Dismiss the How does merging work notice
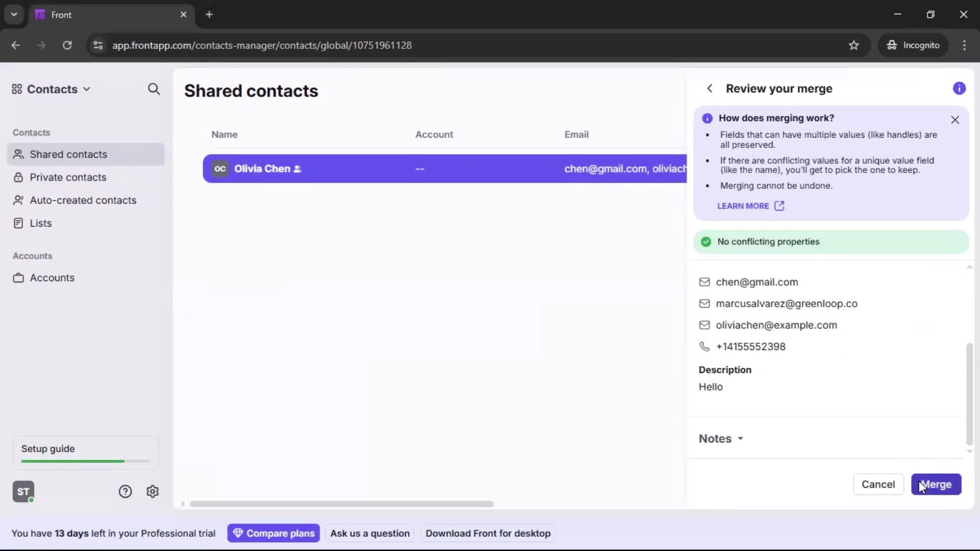Image resolution: width=980 pixels, height=551 pixels. [x=955, y=119]
